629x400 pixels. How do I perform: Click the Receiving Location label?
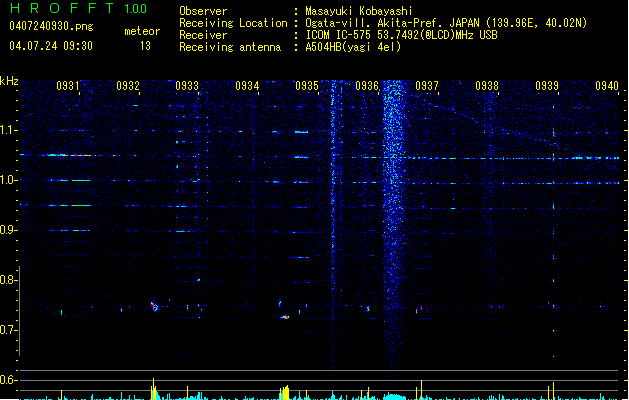pos(233,23)
